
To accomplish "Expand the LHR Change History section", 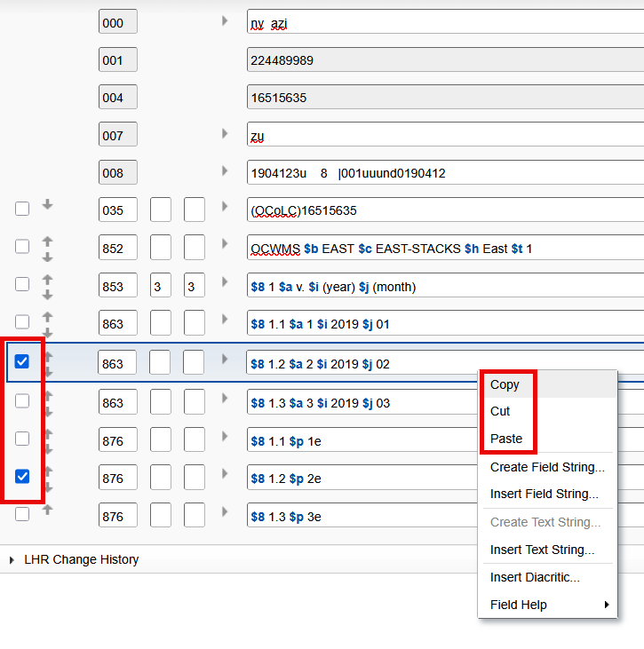I will click(12, 560).
